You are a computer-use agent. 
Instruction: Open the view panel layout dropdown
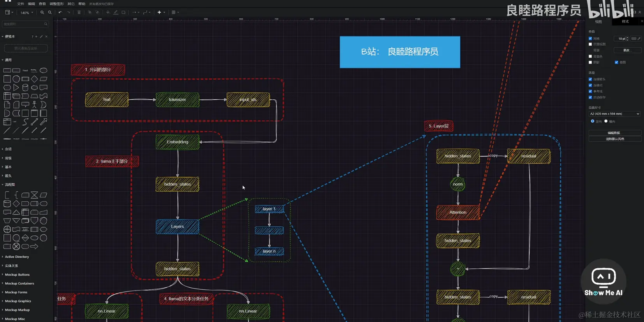point(9,12)
